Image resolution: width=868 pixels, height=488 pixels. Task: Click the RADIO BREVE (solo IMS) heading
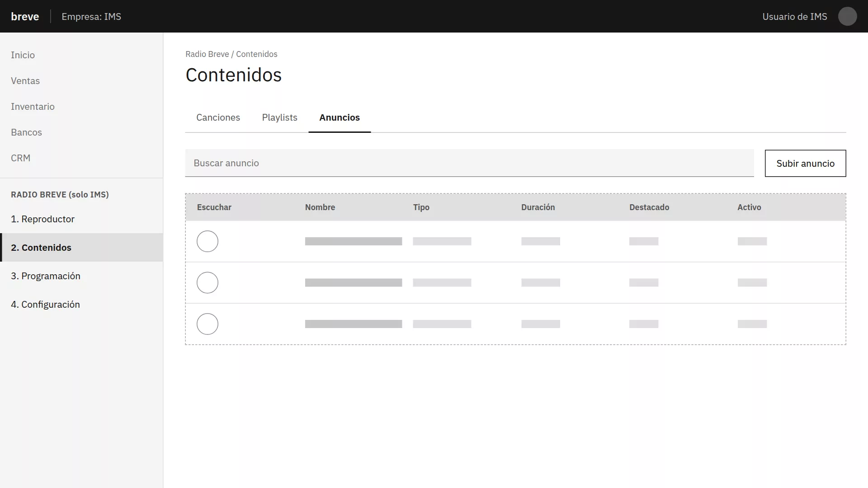[x=60, y=195]
